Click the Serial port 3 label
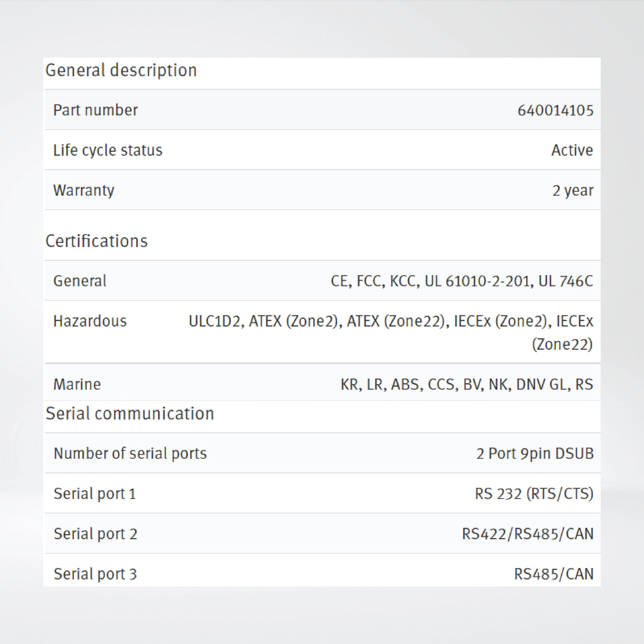 click(x=95, y=574)
